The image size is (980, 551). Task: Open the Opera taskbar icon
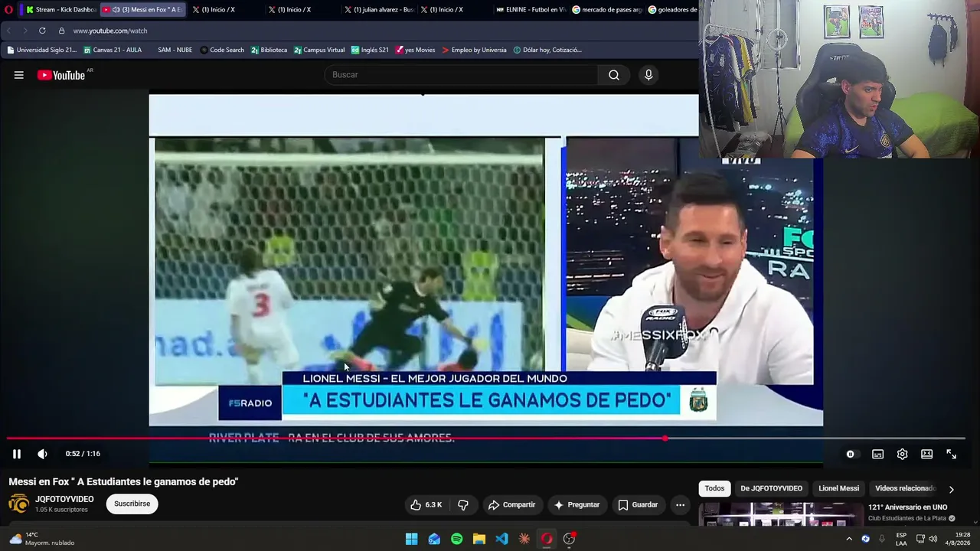[547, 539]
